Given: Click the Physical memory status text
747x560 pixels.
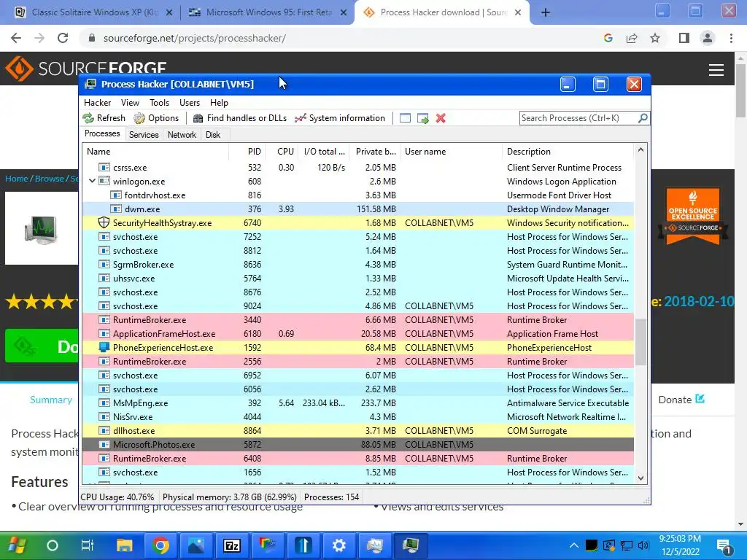Looking at the screenshot, I should coord(230,497).
